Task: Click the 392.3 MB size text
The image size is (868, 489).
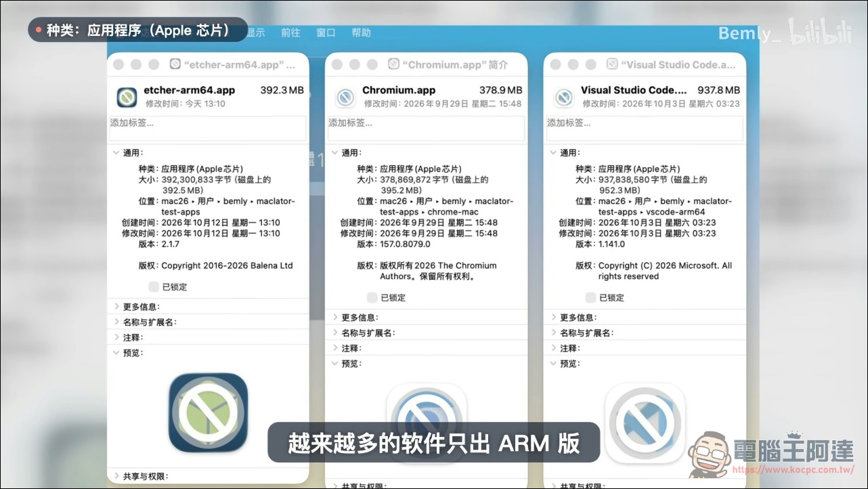Action: [282, 90]
